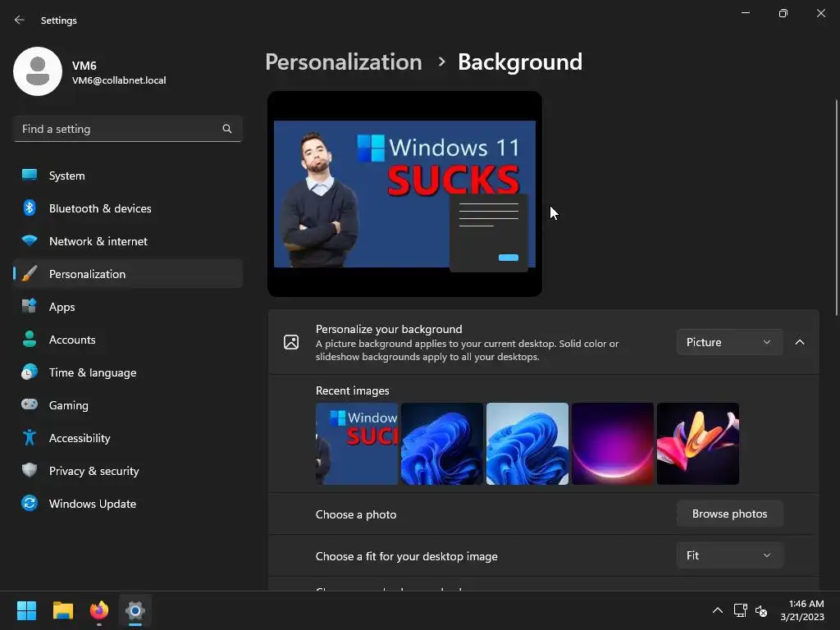Click the Personalization breadcrumb link
840x630 pixels.
pos(344,62)
